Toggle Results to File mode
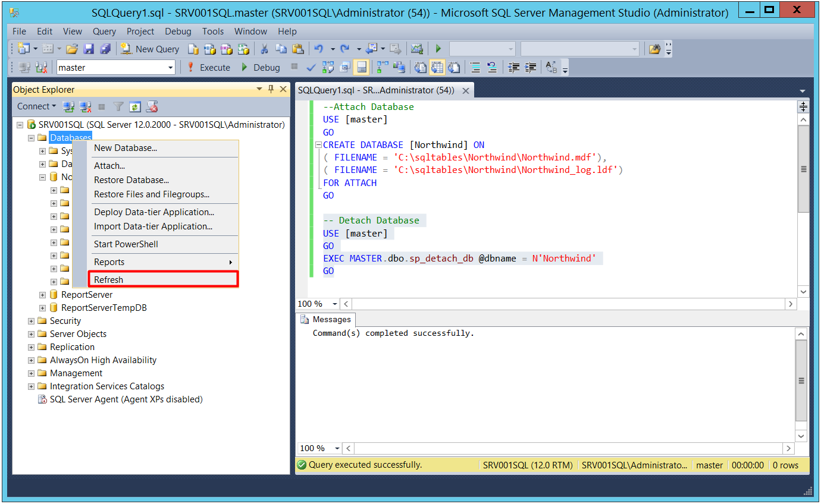 pos(454,67)
